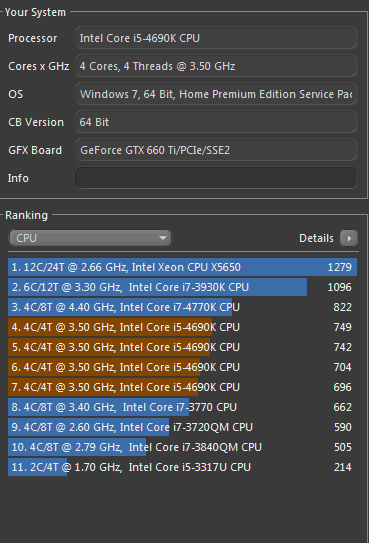Viewport: 369px width, 543px height.
Task: Select ranking row 5 i5-4690K scoring 742
Action: 182,347
